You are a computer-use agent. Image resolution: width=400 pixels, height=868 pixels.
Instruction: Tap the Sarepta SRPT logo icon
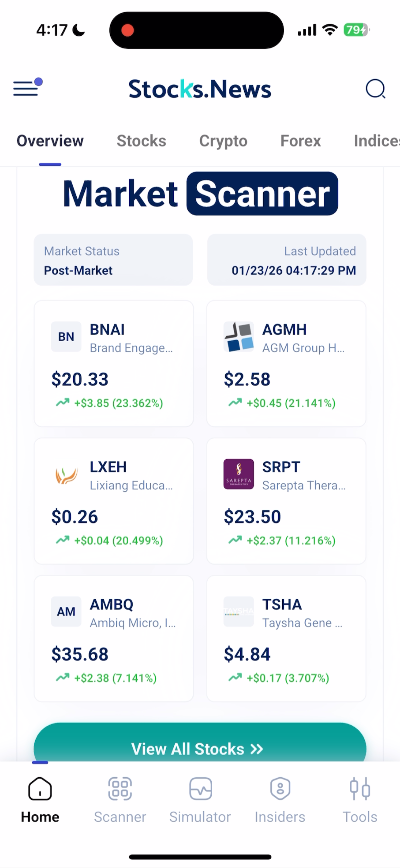[239, 474]
